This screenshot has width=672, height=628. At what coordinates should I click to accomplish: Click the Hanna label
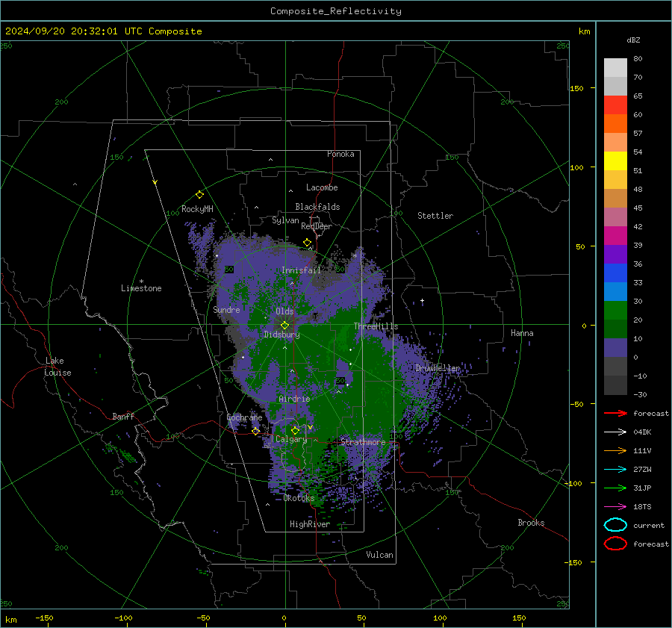click(x=522, y=333)
